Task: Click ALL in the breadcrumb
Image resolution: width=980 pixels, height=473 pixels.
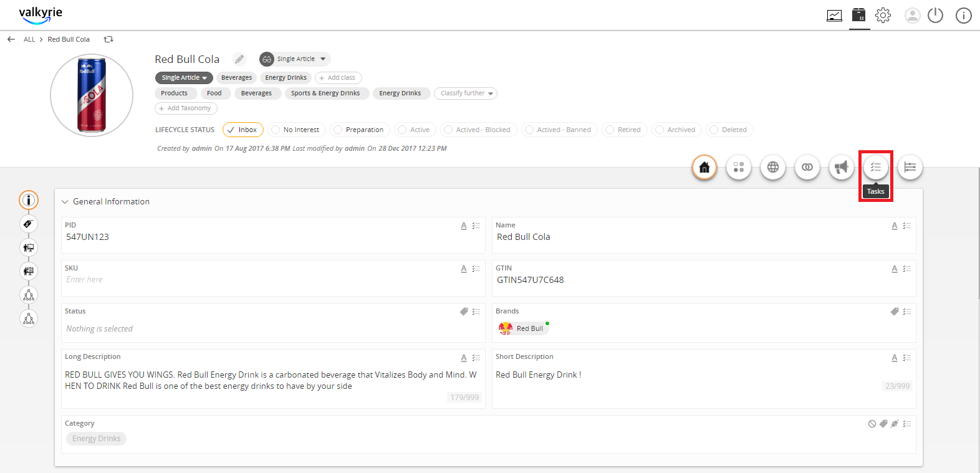Action: click(29, 39)
